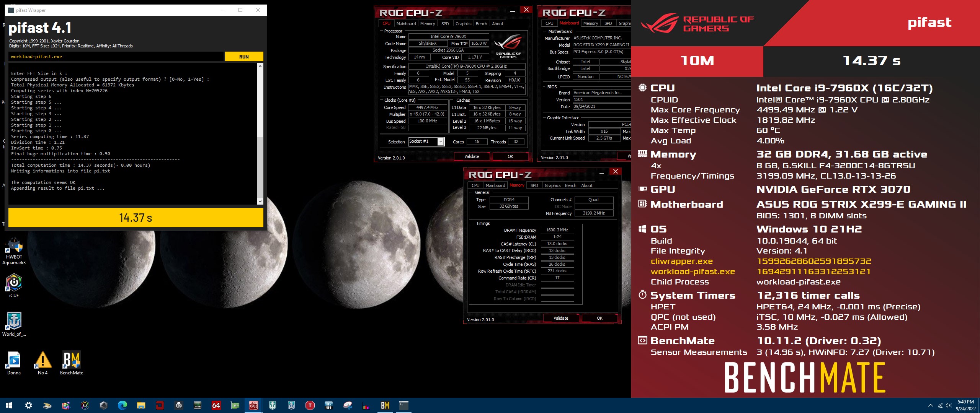Show hidden system tray icons
This screenshot has width=980, height=413.
pos(931,406)
